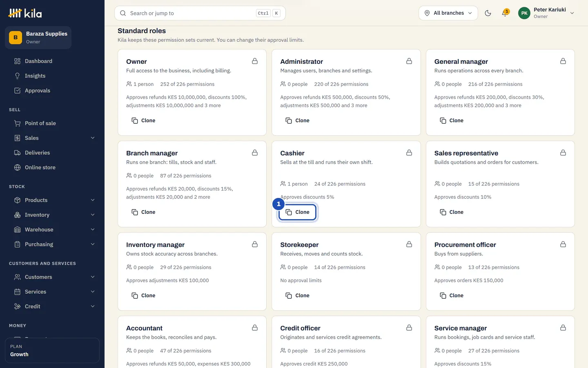
Task: Click the lock icon on Inventory manager card
Action: [x=255, y=245]
